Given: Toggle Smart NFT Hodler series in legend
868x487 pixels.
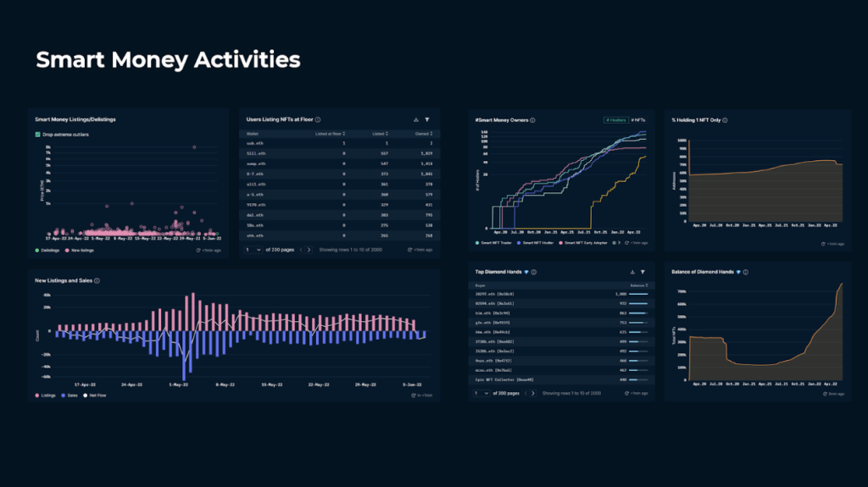Looking at the screenshot, I should point(536,243).
